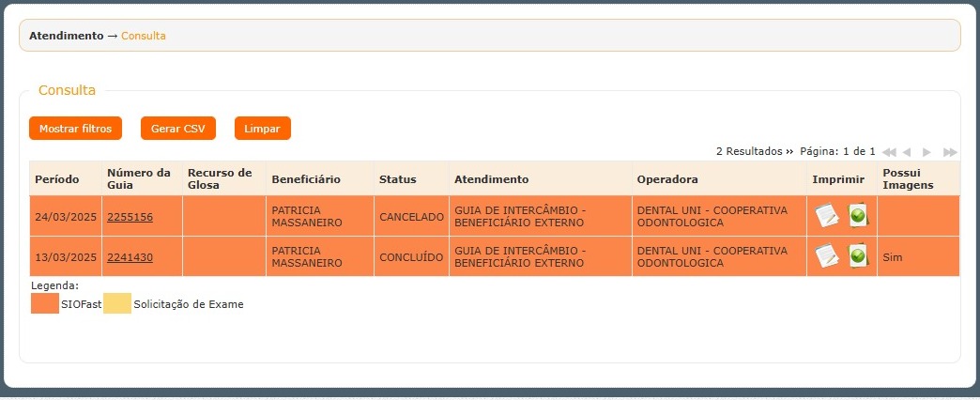Click the green check icon for guia 2241430

(x=858, y=256)
